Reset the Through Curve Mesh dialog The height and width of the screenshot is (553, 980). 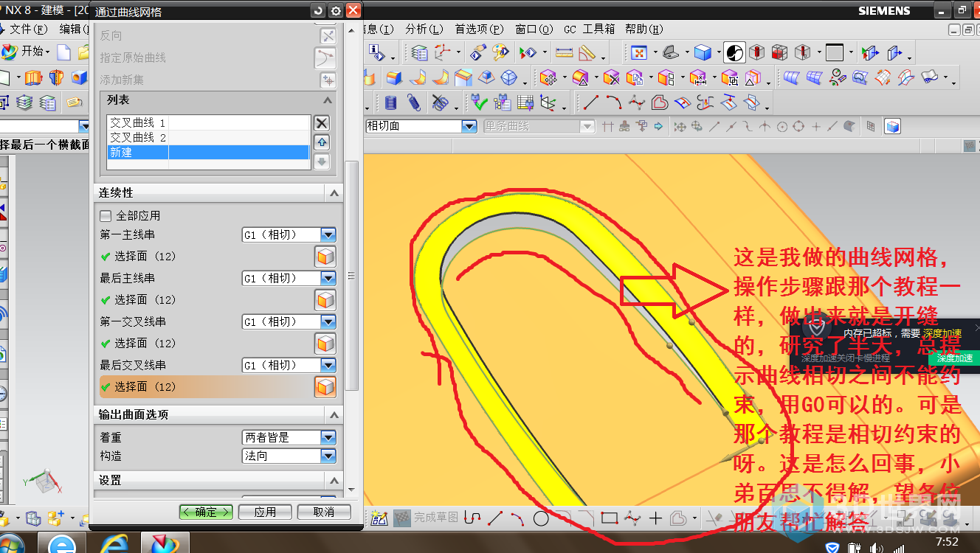coord(318,11)
